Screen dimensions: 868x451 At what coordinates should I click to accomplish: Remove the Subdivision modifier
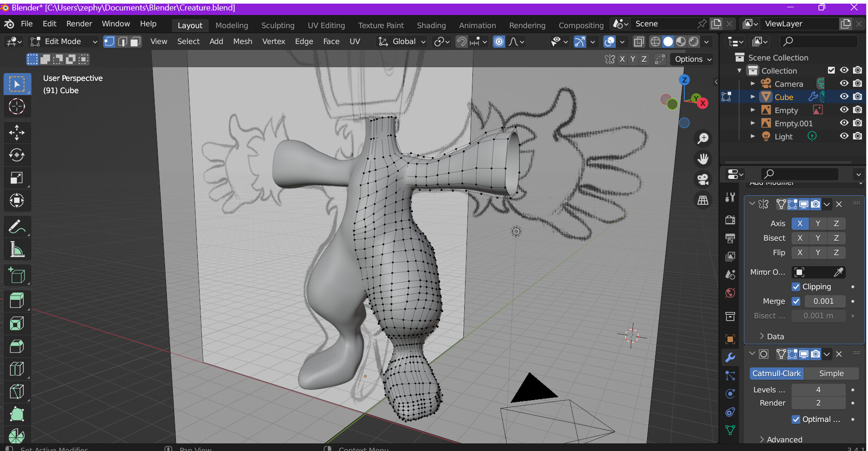coord(839,354)
